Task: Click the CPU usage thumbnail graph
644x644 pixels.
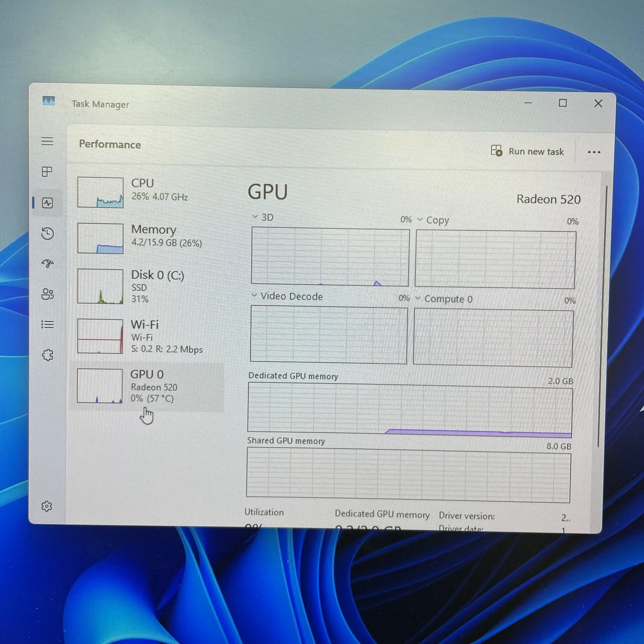Action: click(100, 192)
